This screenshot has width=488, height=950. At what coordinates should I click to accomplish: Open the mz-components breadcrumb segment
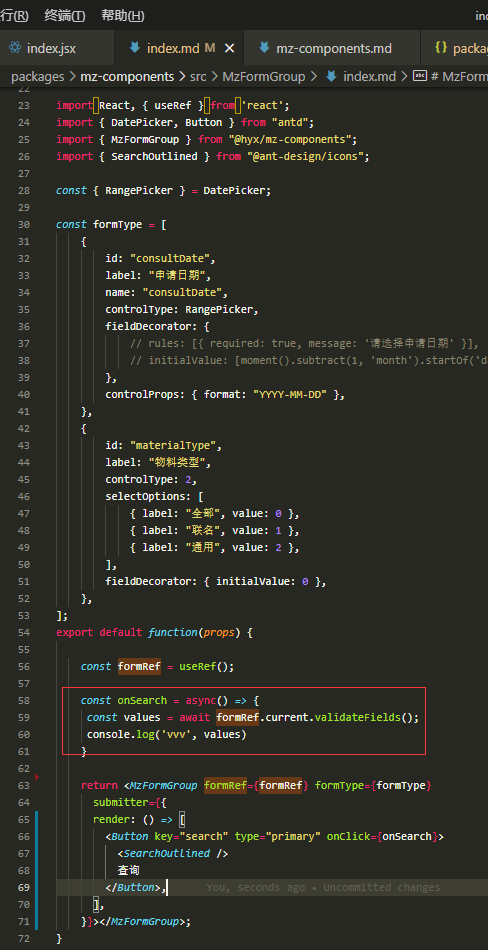coord(127,76)
